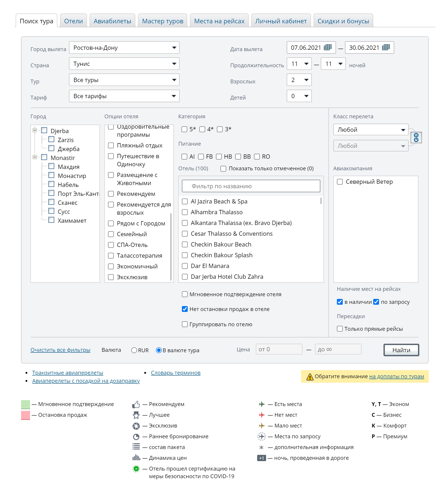
Task: Enable Только прямые рейсы checkbox
Action: click(340, 329)
